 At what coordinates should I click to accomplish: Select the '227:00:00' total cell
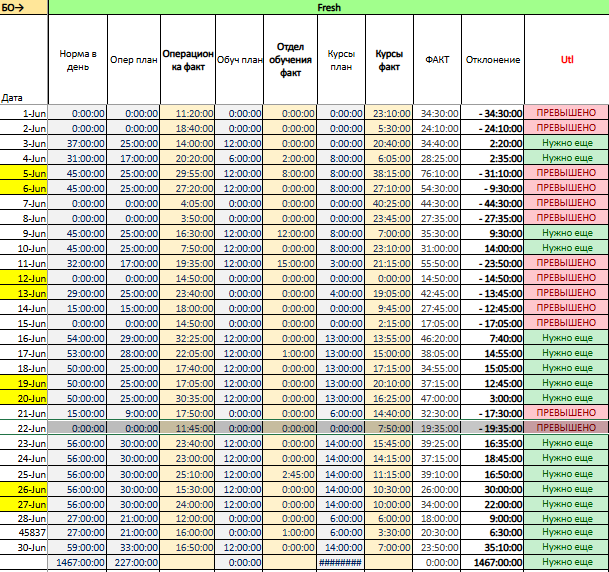[134, 562]
